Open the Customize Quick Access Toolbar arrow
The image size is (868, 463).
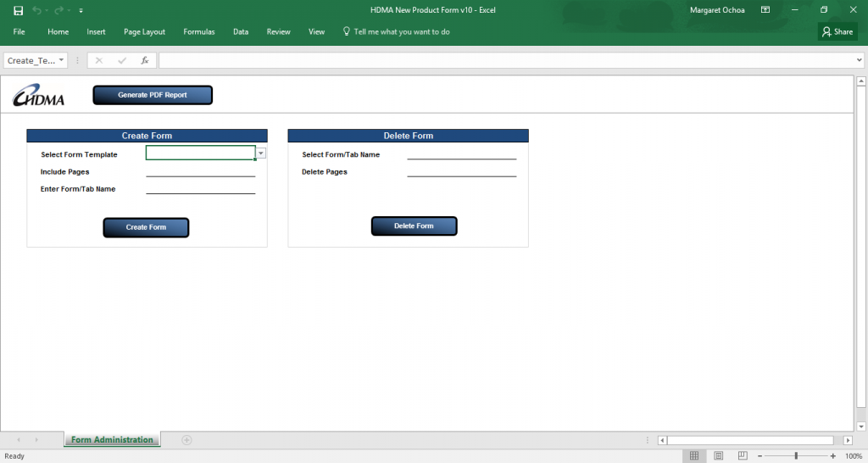[x=81, y=10]
